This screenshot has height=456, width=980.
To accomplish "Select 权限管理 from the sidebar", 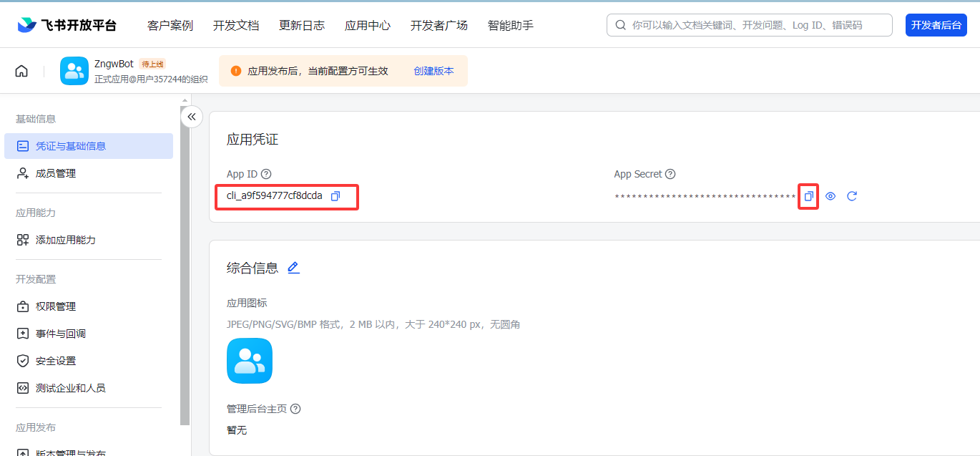I will click(56, 306).
